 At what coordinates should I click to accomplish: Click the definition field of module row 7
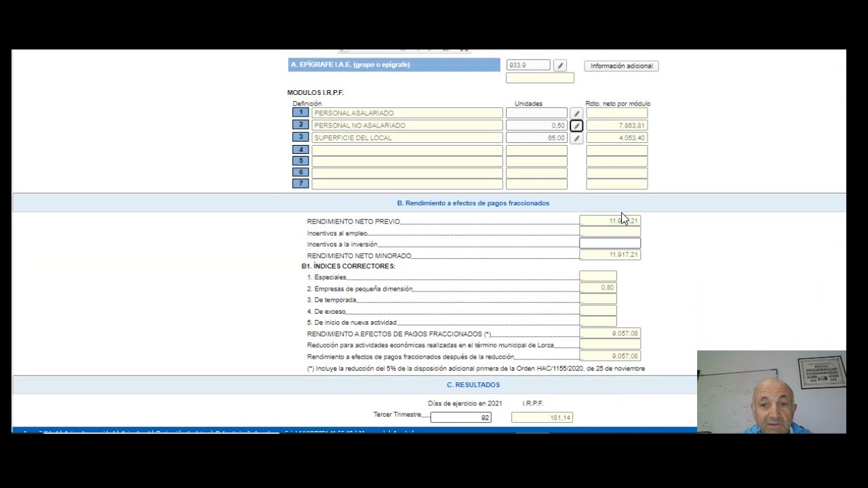(407, 184)
